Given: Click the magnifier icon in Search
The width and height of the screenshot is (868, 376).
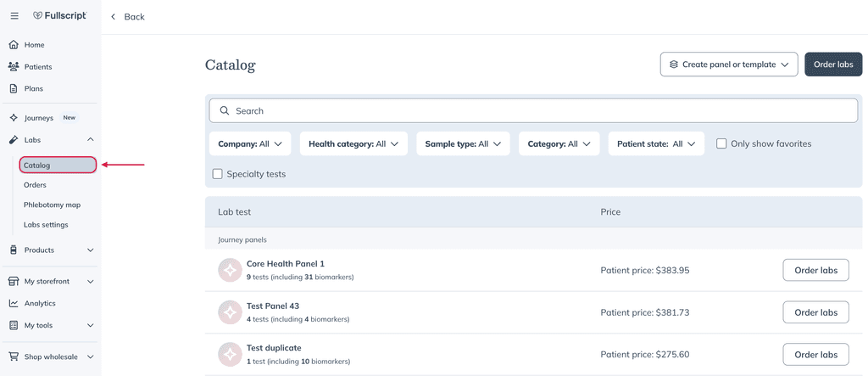Looking at the screenshot, I should [x=224, y=111].
